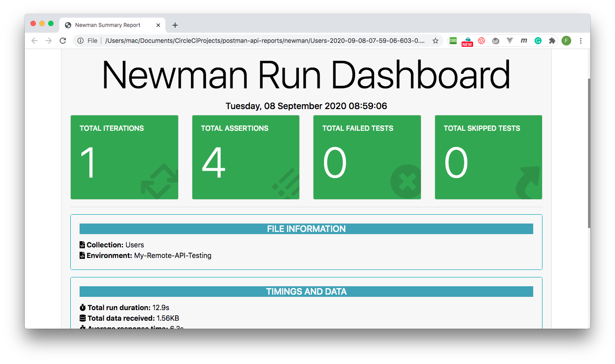Open the Grammarly extension
The height and width of the screenshot is (364, 615).
click(x=538, y=40)
